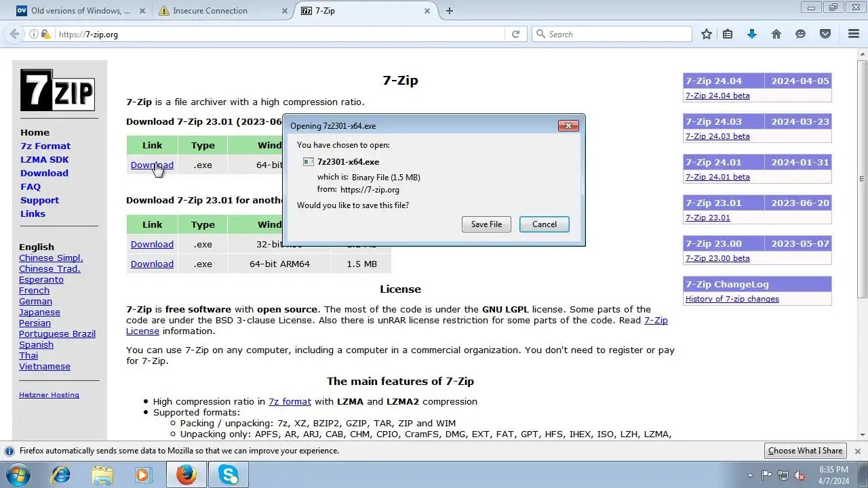Click Cancel in the download dialog

544,224
